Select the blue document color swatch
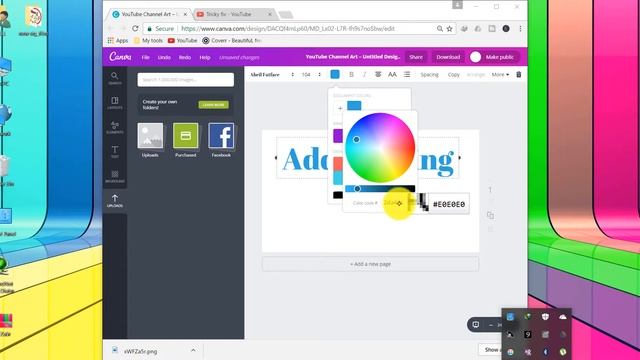The image size is (640, 360). coord(354,106)
